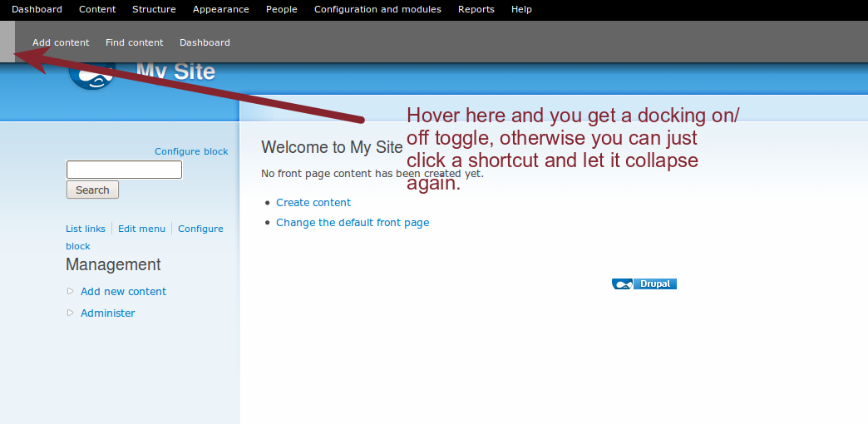The height and width of the screenshot is (424, 868).
Task: Click the Powered by Drupal badge
Action: click(x=644, y=284)
